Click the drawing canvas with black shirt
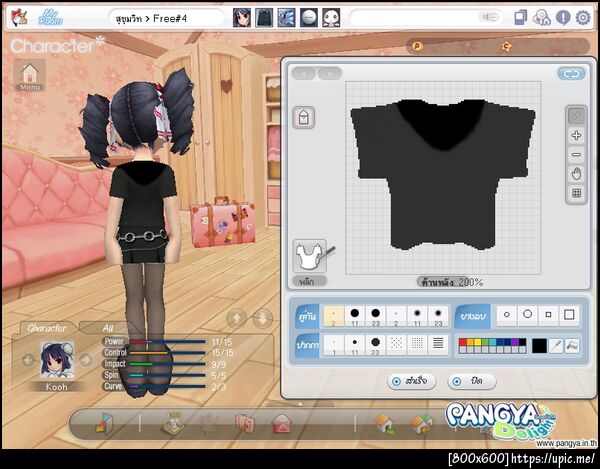The height and width of the screenshot is (469, 600). tap(443, 178)
